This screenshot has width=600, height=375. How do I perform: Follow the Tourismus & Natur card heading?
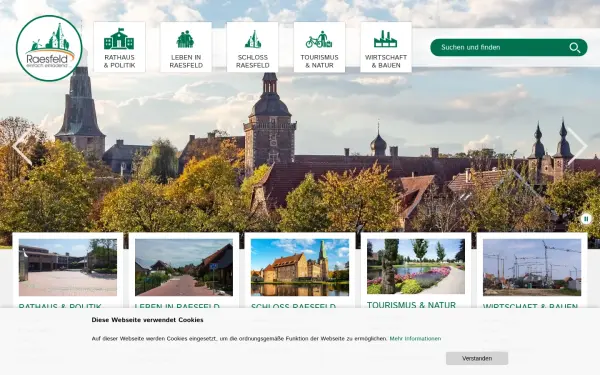pos(411,305)
